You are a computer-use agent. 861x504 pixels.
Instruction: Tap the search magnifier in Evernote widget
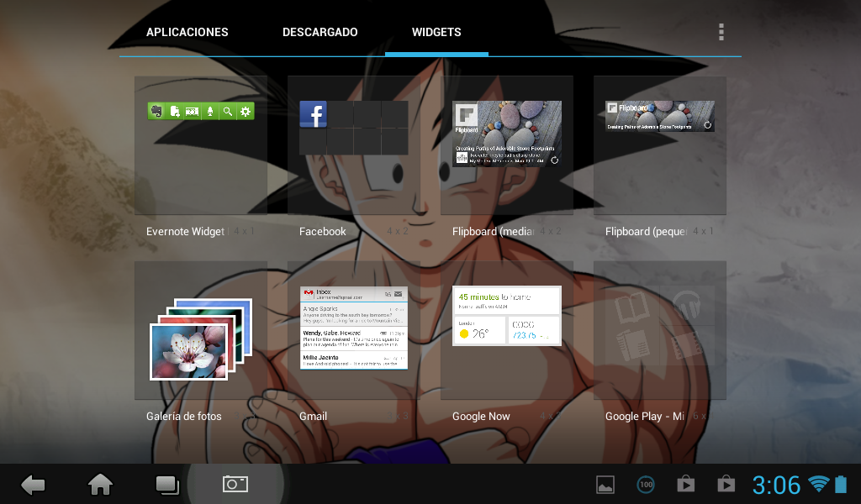pyautogui.click(x=227, y=112)
